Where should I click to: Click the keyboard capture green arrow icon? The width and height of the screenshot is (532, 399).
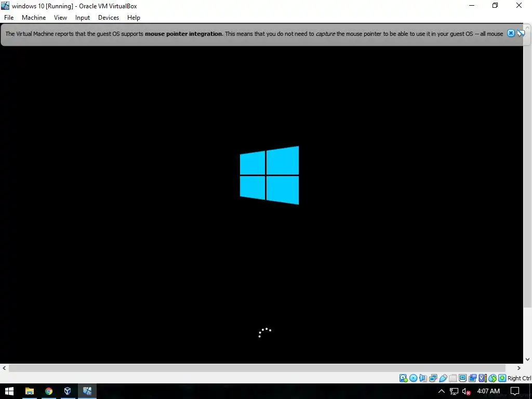click(x=502, y=378)
